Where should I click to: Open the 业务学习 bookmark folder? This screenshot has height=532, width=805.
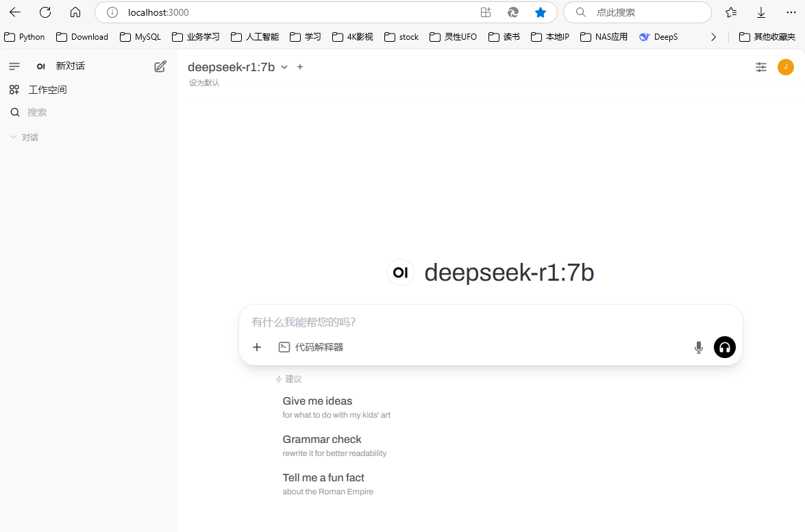(x=196, y=37)
